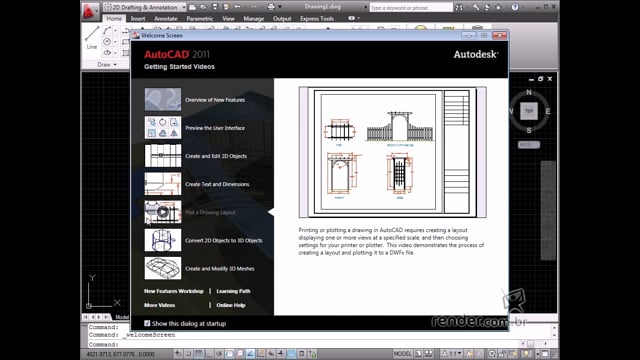This screenshot has width=640, height=360.
Task: Open the Quick Access toolbar customize arrow
Action: tap(280, 7)
